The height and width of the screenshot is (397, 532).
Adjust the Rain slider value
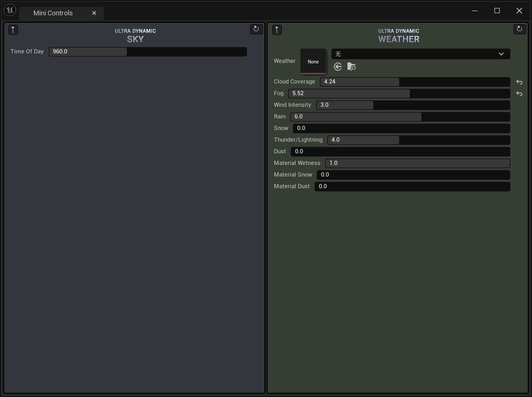(400, 117)
